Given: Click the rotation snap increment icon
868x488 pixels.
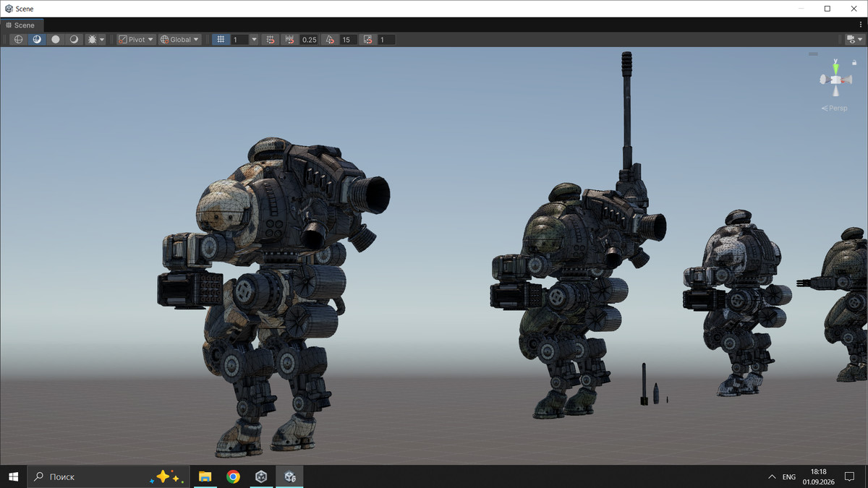Looking at the screenshot, I should [330, 40].
